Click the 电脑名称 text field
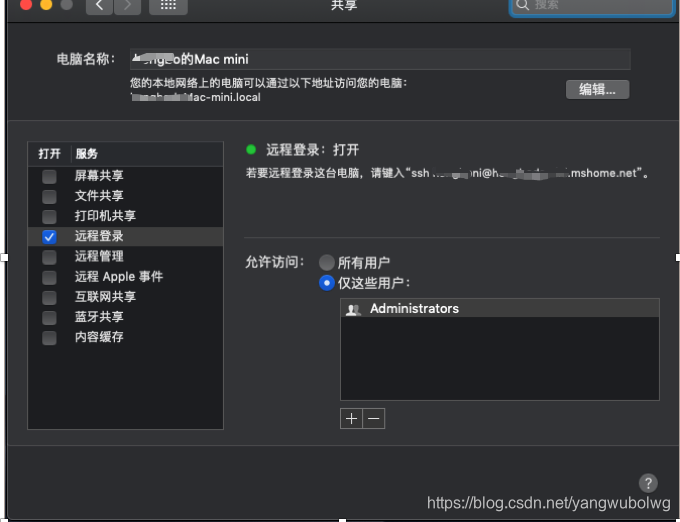 [380, 59]
